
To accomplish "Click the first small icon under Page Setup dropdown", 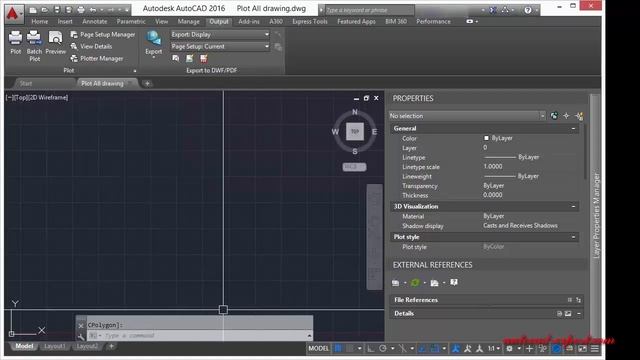I will pos(176,59).
